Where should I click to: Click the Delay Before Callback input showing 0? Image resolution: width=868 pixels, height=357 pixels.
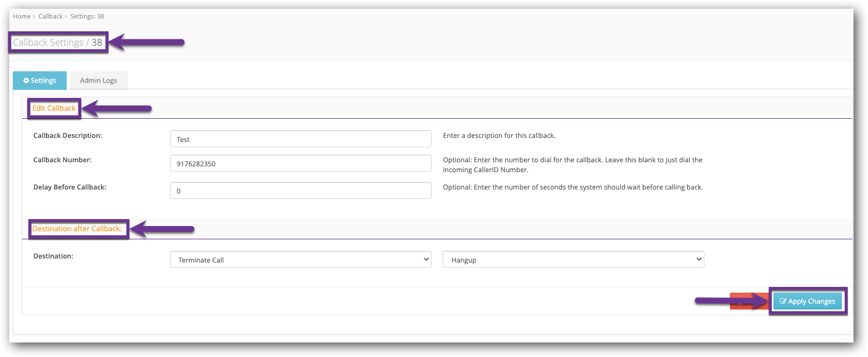pyautogui.click(x=300, y=190)
